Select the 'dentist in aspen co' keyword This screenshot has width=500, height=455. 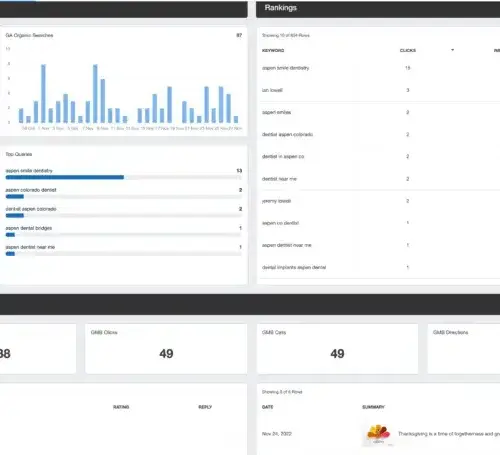tap(283, 156)
